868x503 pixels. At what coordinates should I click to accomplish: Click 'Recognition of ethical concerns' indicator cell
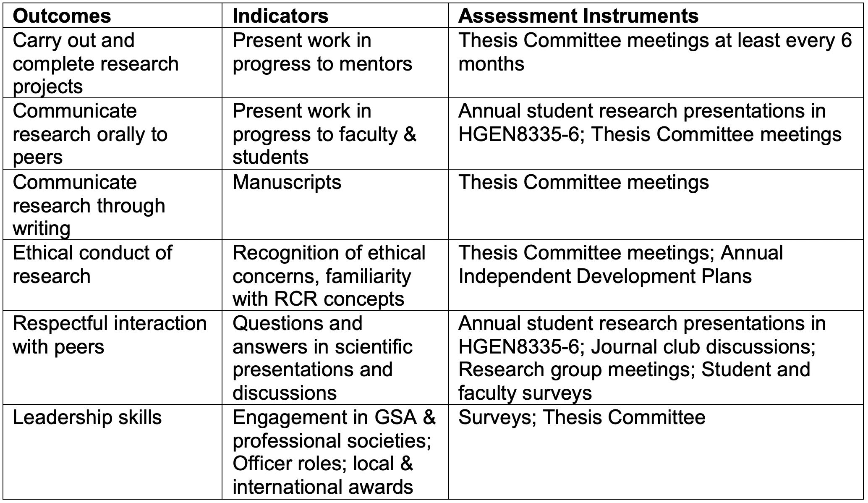(x=335, y=275)
